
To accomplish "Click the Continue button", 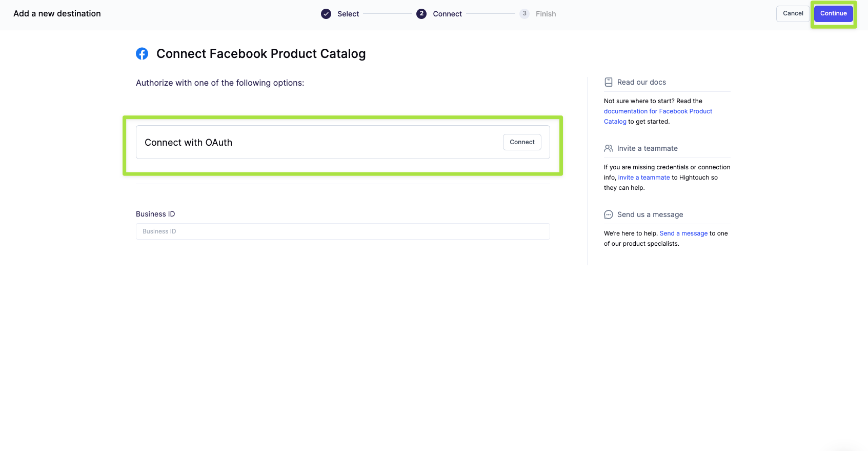I will coord(833,13).
